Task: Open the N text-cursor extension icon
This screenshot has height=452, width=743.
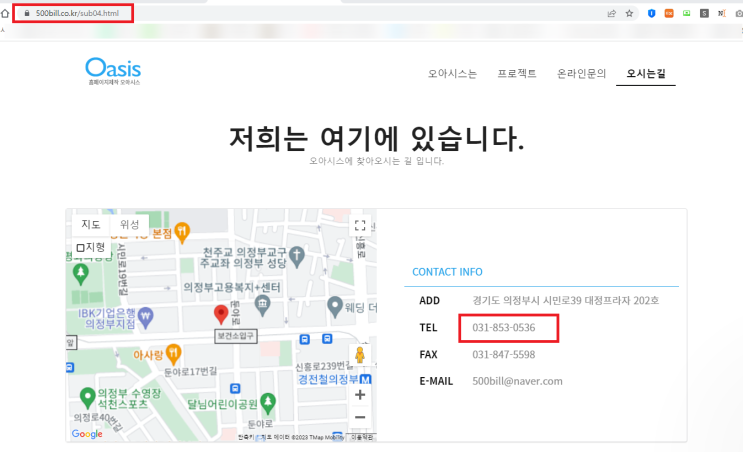Action: tap(722, 13)
